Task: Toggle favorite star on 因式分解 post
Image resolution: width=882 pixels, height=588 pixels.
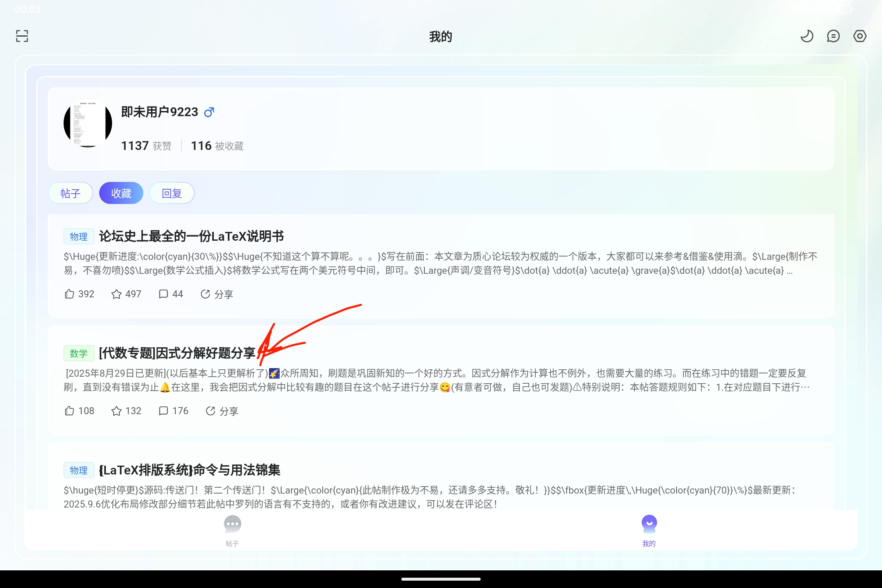Action: tap(116, 411)
